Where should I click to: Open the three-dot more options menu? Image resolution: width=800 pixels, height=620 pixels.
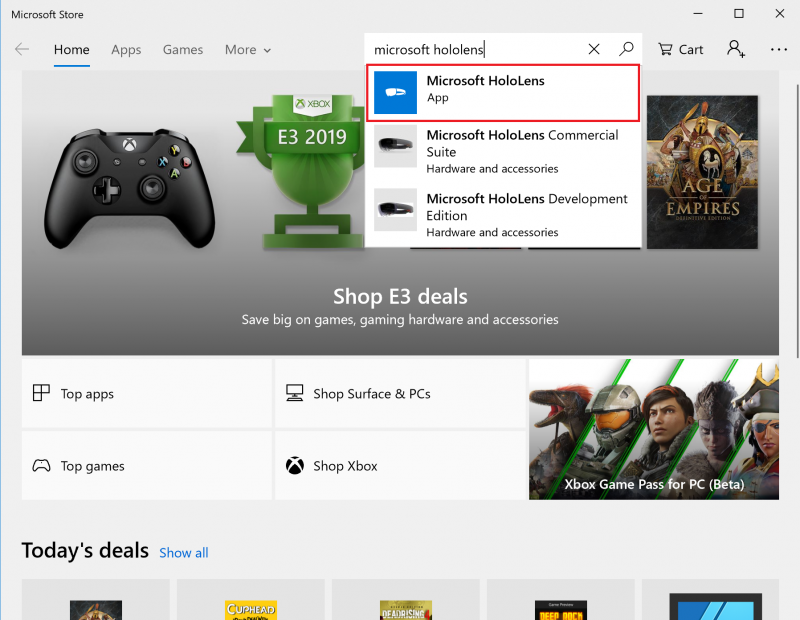[779, 49]
